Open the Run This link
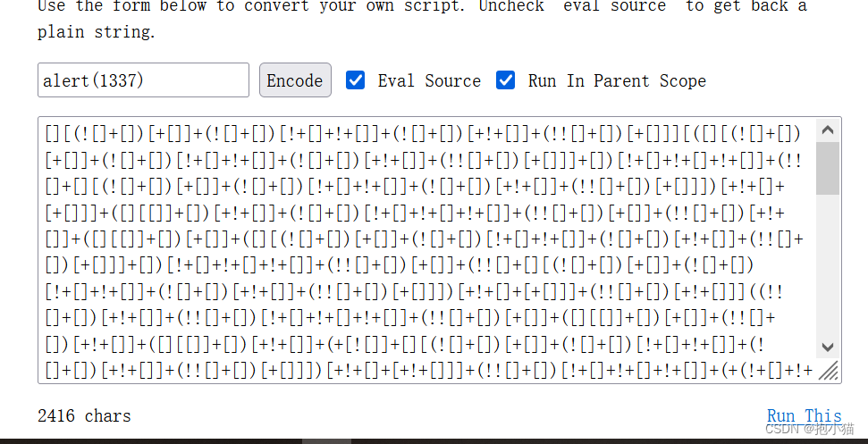868x444 pixels. tap(804, 415)
